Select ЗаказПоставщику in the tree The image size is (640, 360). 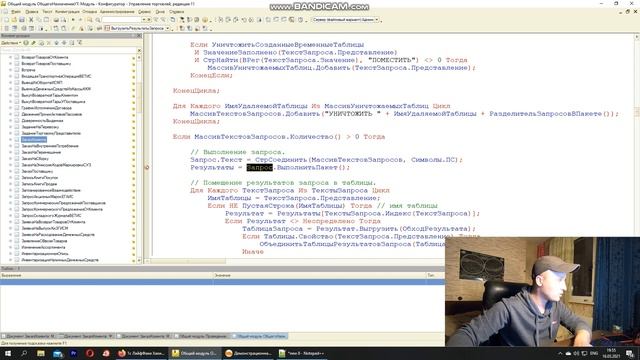pyautogui.click(x=37, y=171)
